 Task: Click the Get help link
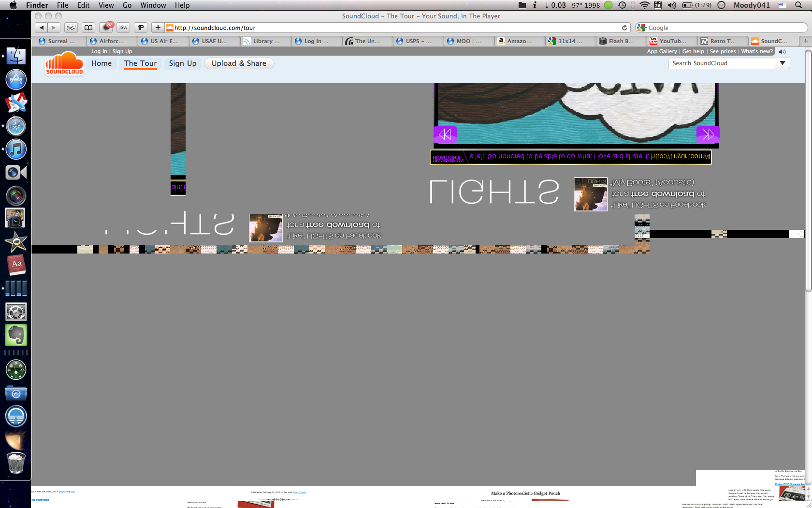tap(693, 51)
